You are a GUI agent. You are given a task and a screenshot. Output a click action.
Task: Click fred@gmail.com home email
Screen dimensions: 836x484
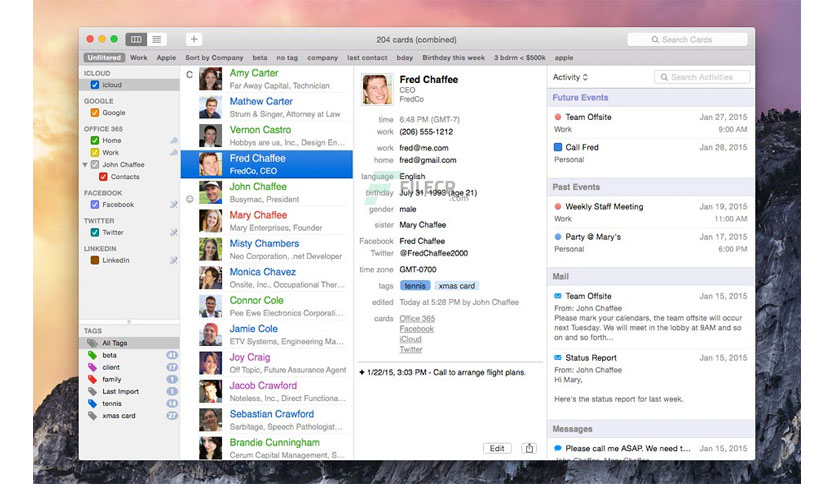click(428, 160)
